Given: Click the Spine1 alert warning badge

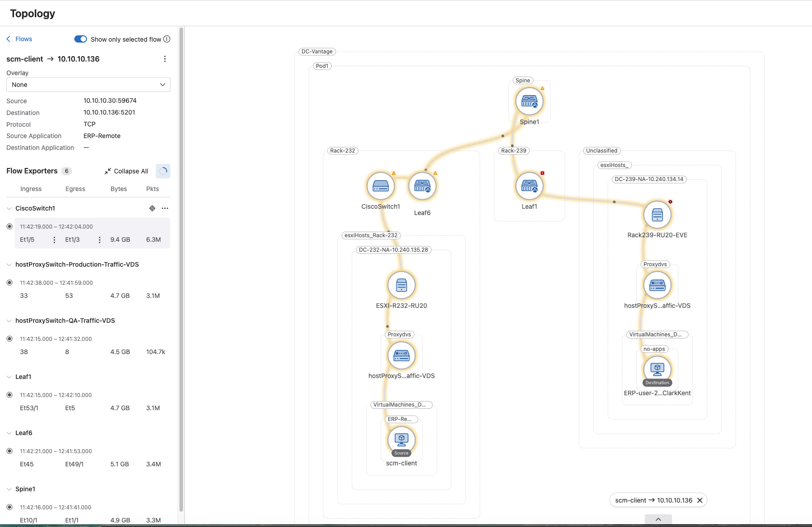Looking at the screenshot, I should tap(542, 88).
